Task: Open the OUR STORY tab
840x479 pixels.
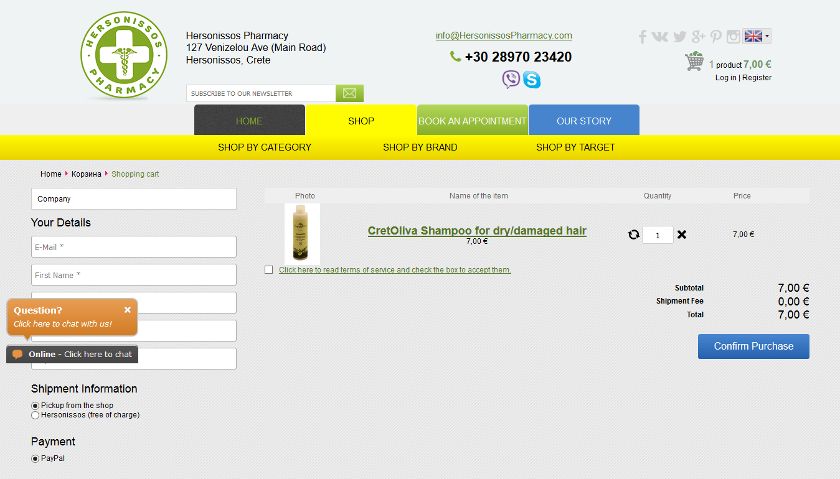Action: (584, 120)
